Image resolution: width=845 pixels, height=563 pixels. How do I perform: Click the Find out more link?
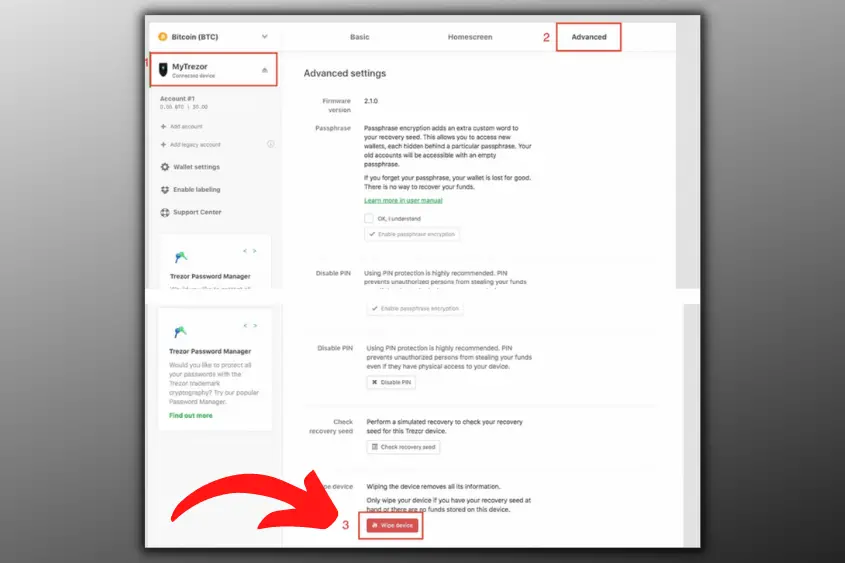pos(191,415)
